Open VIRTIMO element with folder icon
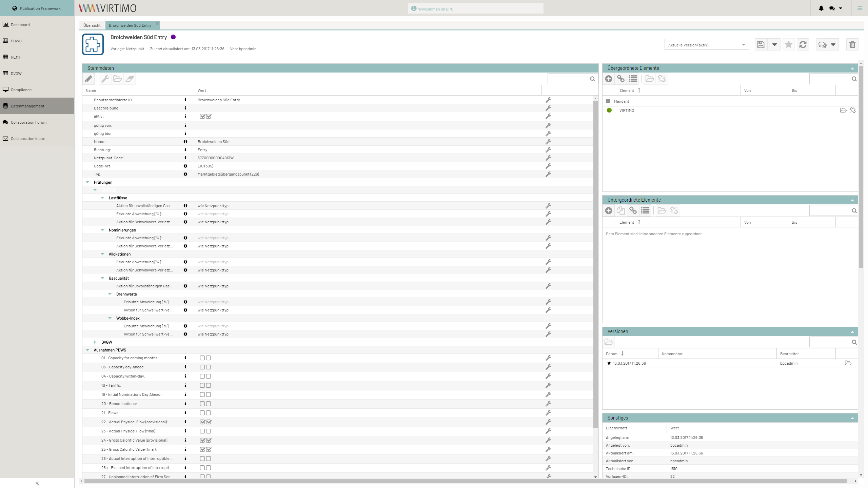Viewport: 868px width, 488px height. pos(843,110)
